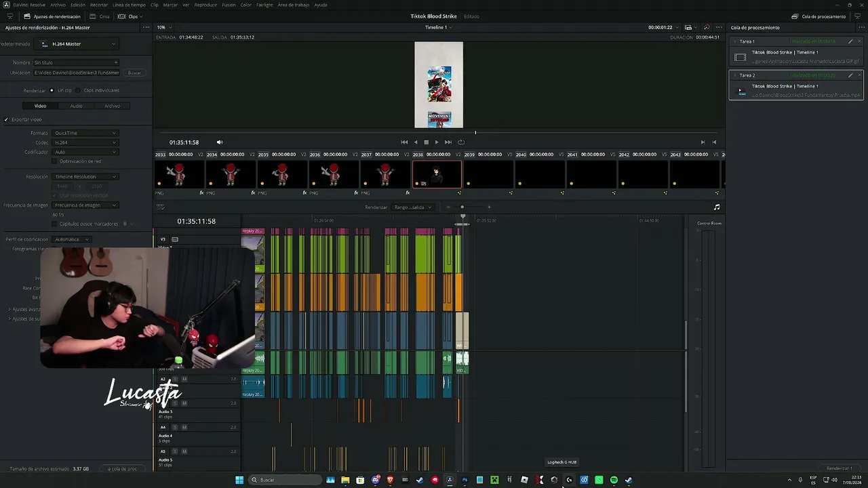Image resolution: width=868 pixels, height=488 pixels.
Task: Edit Tarea 2 with the pencil icon
Action: 850,75
